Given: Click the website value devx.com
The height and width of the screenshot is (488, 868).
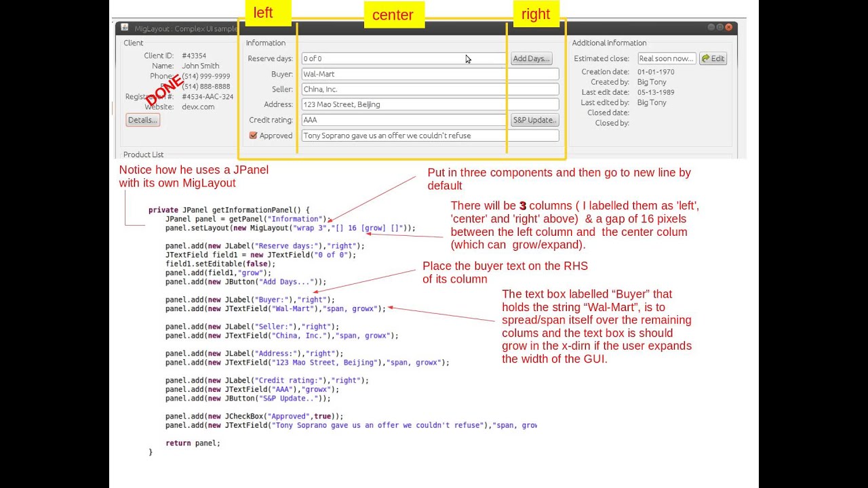Looking at the screenshot, I should click(x=198, y=107).
